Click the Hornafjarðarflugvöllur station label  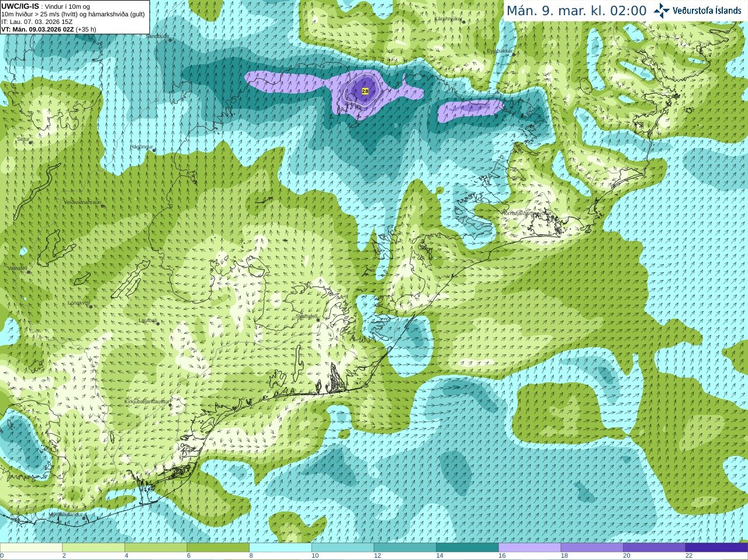click(x=526, y=213)
